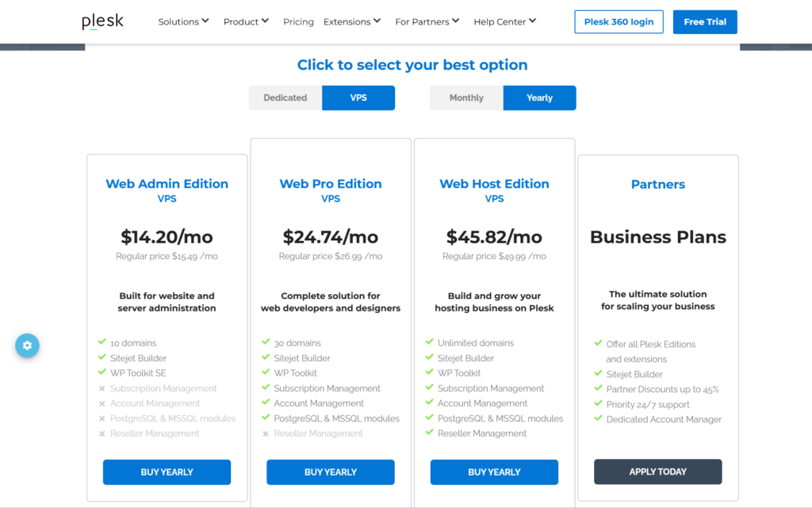Click Apply Today for Partners
Screen dimensions: 812x508
pos(657,472)
